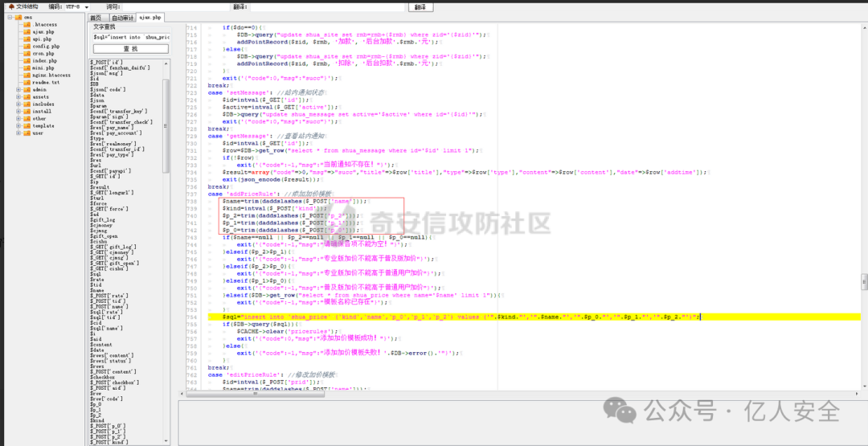Image resolution: width=868 pixels, height=446 pixels.
Task: Select $conf['transfer_key'] in variable list
Action: 117,111
